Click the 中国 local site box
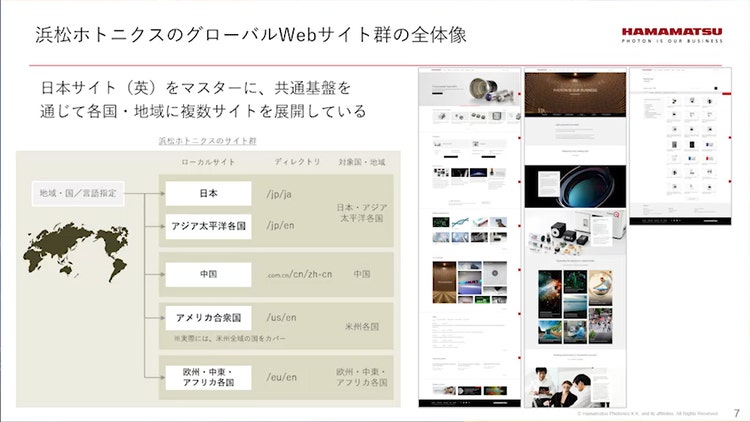This screenshot has height=422, width=750. [208, 274]
